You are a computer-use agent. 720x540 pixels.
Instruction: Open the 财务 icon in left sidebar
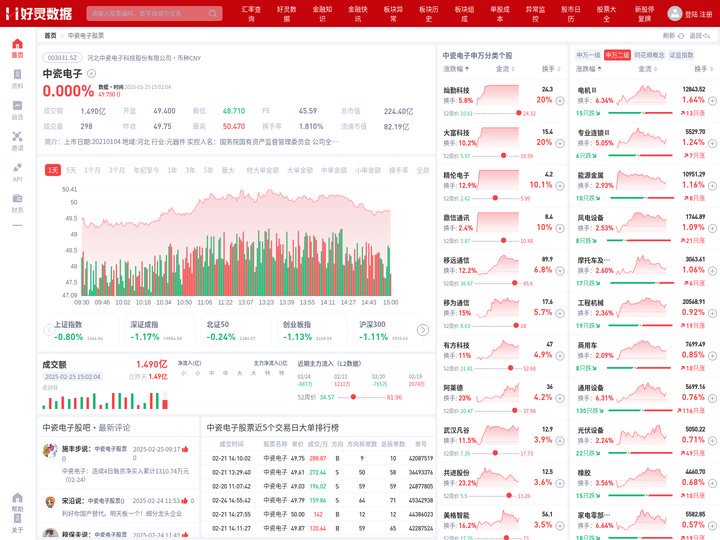(17, 198)
